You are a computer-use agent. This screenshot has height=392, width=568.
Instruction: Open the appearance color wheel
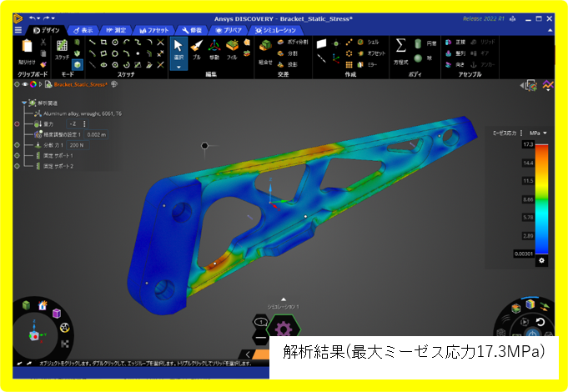click(x=33, y=84)
